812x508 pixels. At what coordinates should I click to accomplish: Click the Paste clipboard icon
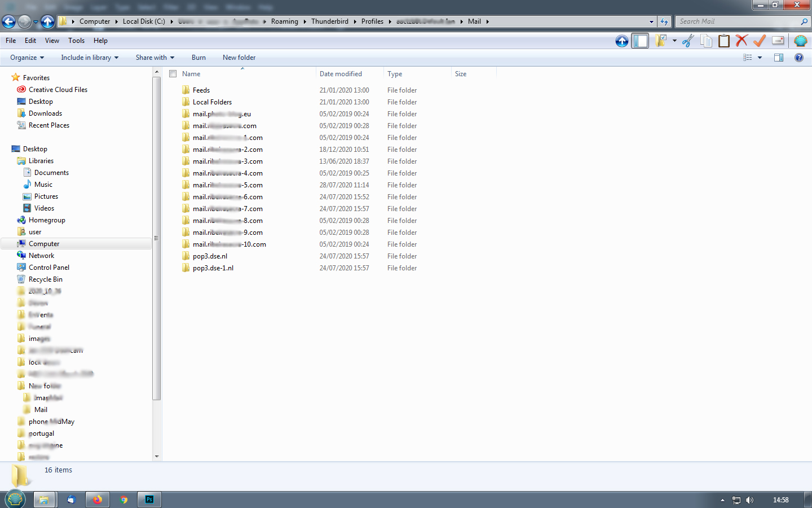[x=724, y=41]
